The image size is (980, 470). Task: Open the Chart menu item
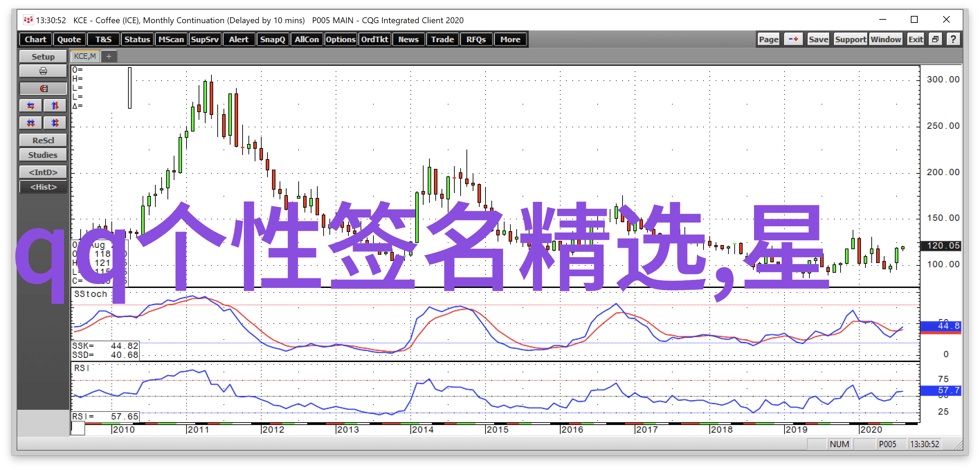tap(35, 39)
